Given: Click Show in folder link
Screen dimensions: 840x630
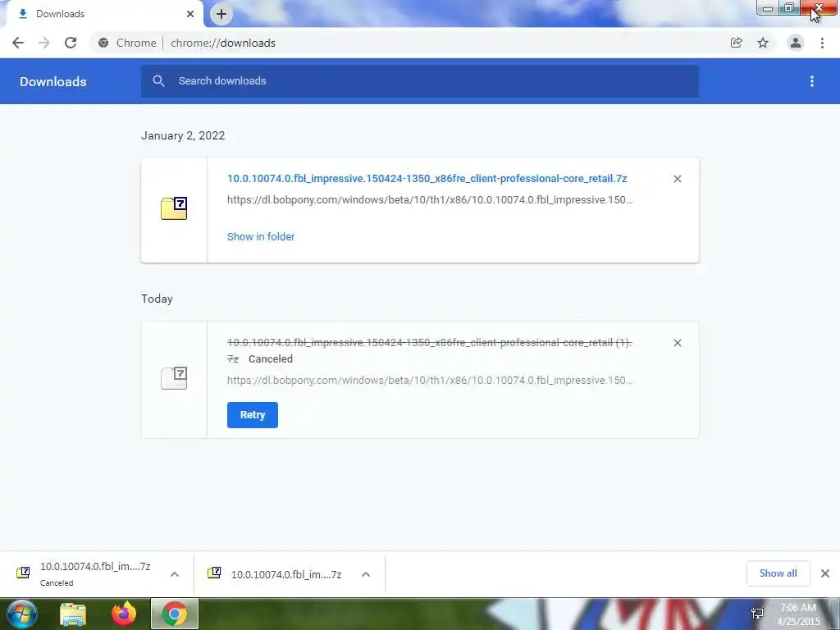Looking at the screenshot, I should [x=261, y=237].
